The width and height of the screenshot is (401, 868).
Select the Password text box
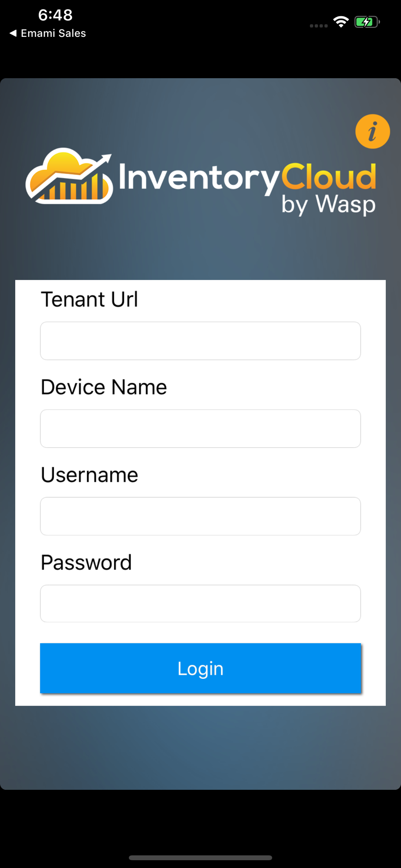pos(200,603)
